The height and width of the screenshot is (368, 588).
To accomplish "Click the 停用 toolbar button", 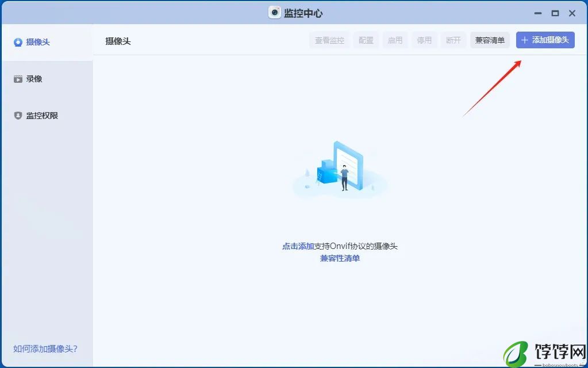I will pyautogui.click(x=425, y=40).
